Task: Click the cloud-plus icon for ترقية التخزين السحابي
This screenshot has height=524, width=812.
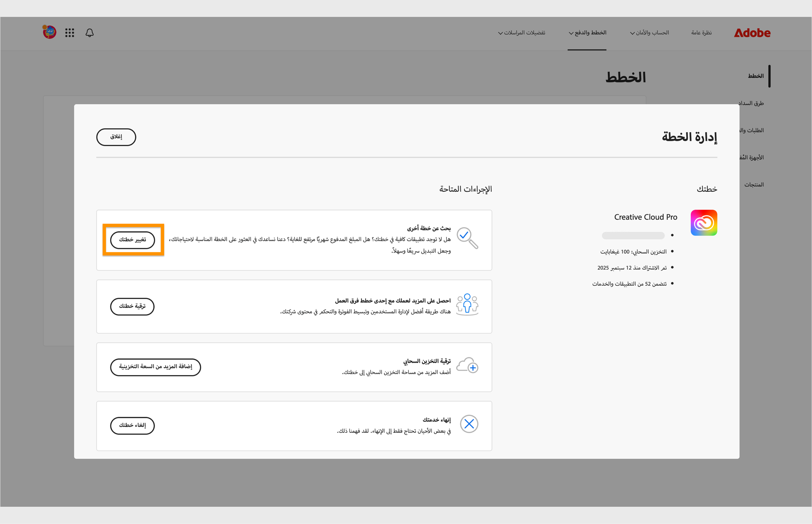Action: 468,366
